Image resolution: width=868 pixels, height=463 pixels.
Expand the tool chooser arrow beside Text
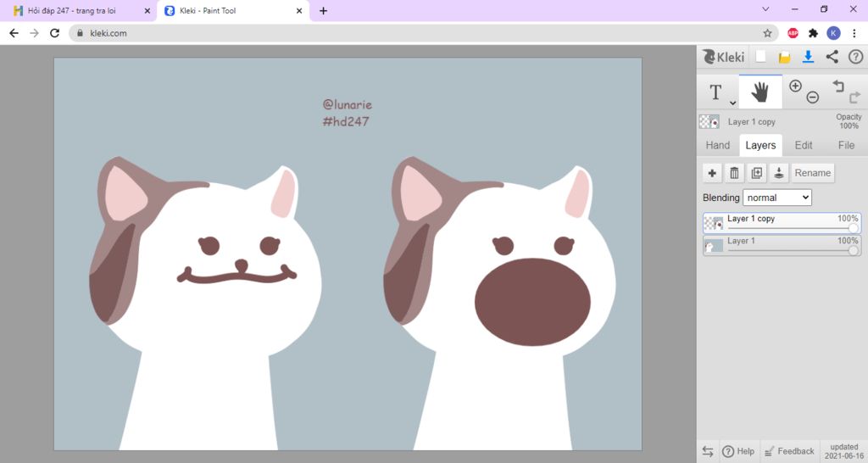[732, 103]
